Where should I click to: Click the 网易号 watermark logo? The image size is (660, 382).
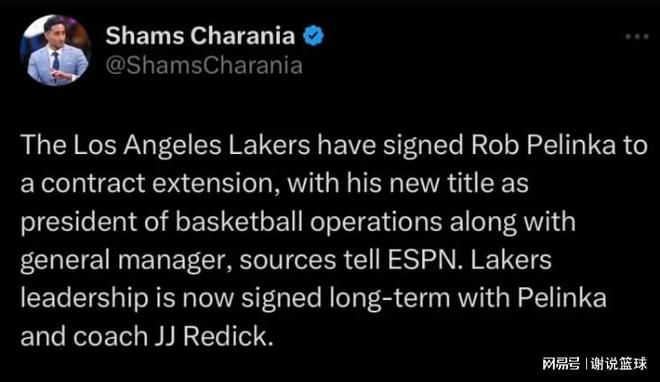tap(560, 363)
